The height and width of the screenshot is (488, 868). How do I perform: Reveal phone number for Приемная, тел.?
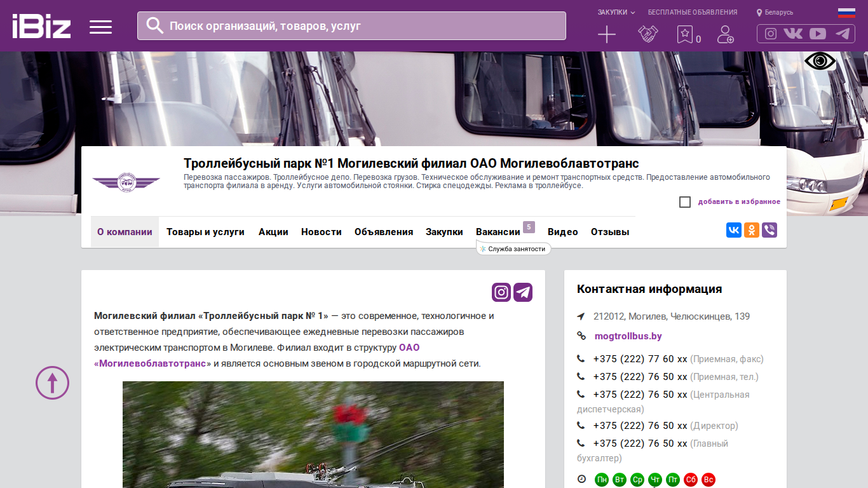[641, 377]
